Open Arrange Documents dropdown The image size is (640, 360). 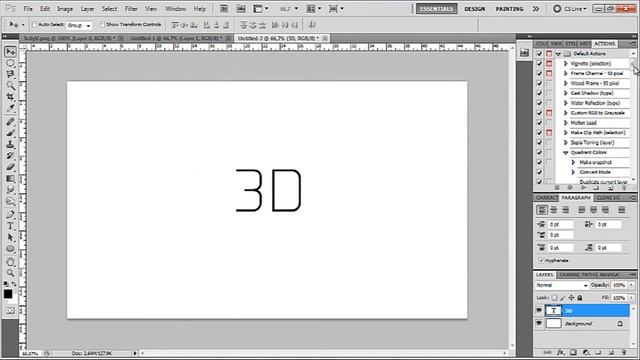click(x=314, y=9)
